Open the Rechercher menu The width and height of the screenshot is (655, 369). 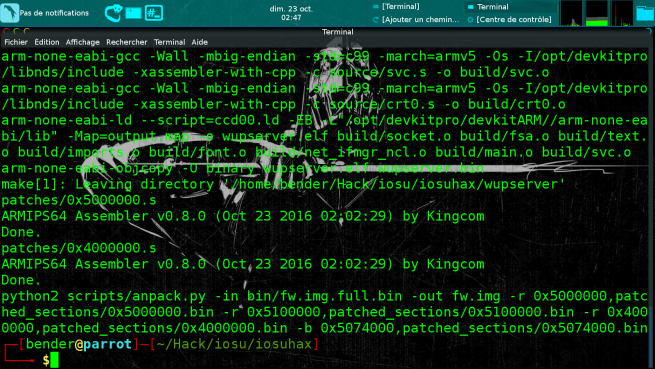tap(127, 42)
